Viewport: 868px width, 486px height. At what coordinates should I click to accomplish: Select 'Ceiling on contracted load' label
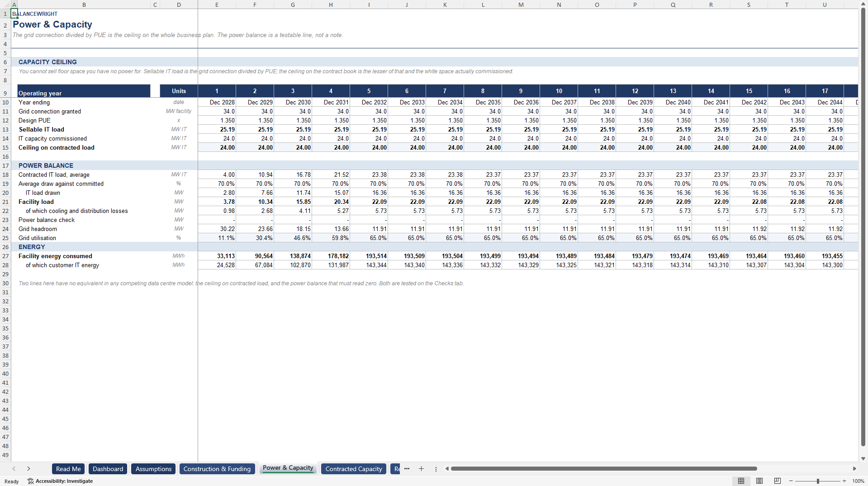coord(57,147)
